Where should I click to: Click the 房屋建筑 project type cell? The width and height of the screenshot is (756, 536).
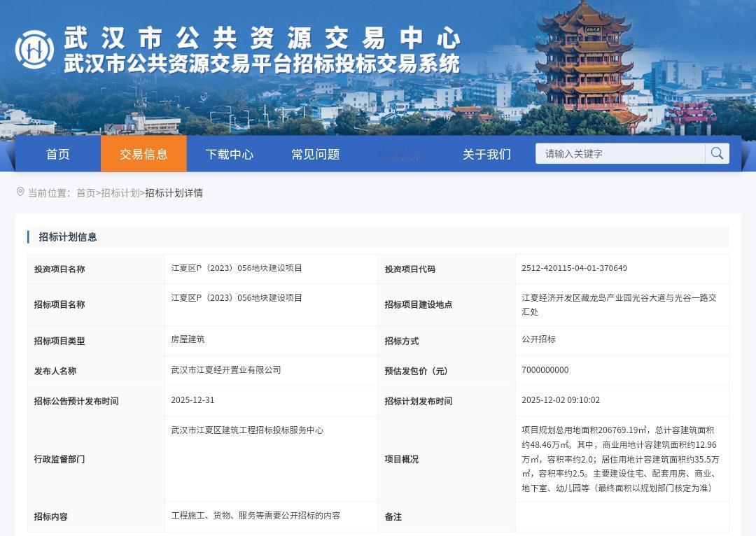[x=186, y=341]
